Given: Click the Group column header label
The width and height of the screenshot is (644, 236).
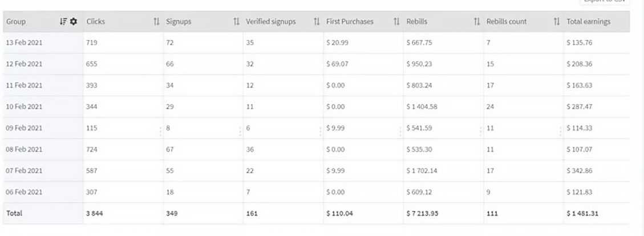Looking at the screenshot, I should 16,22.
